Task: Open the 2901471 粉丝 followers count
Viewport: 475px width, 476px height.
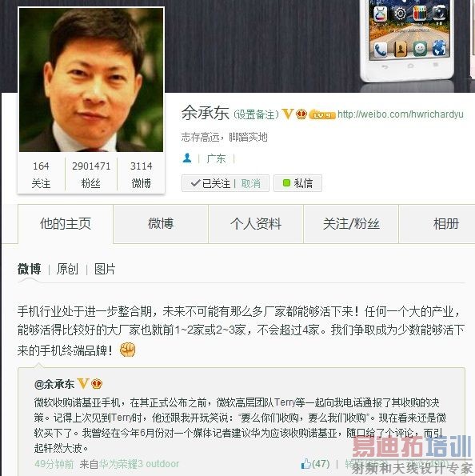Action: 91,174
